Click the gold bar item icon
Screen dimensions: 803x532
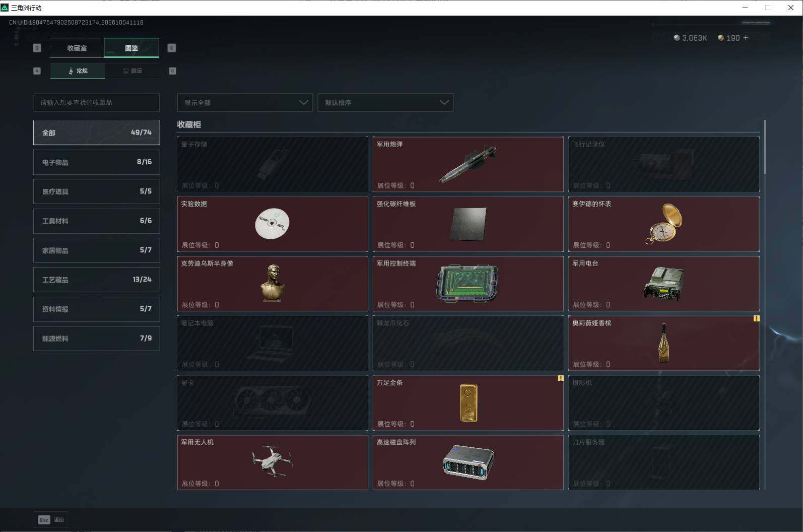tap(469, 403)
